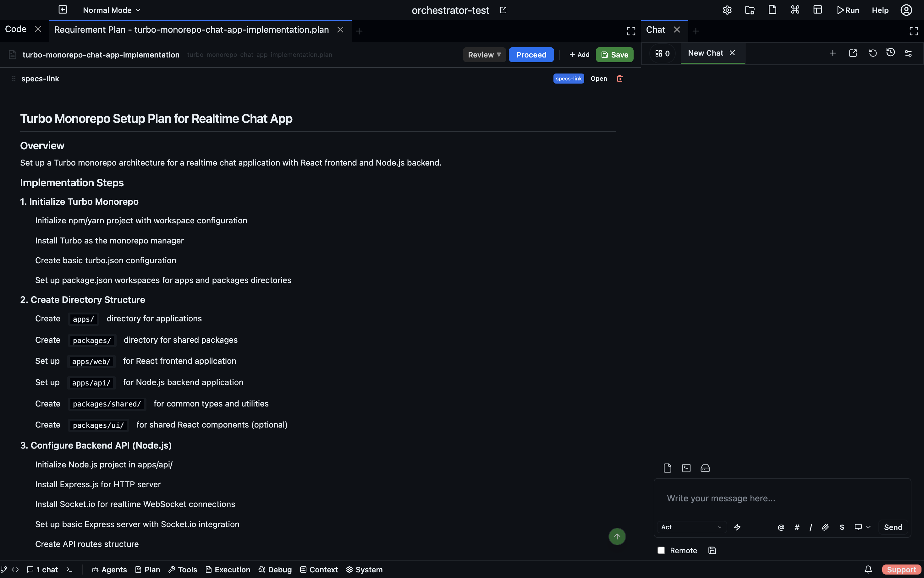924x578 pixels.
Task: Click the refresh chat icon
Action: pos(873,53)
